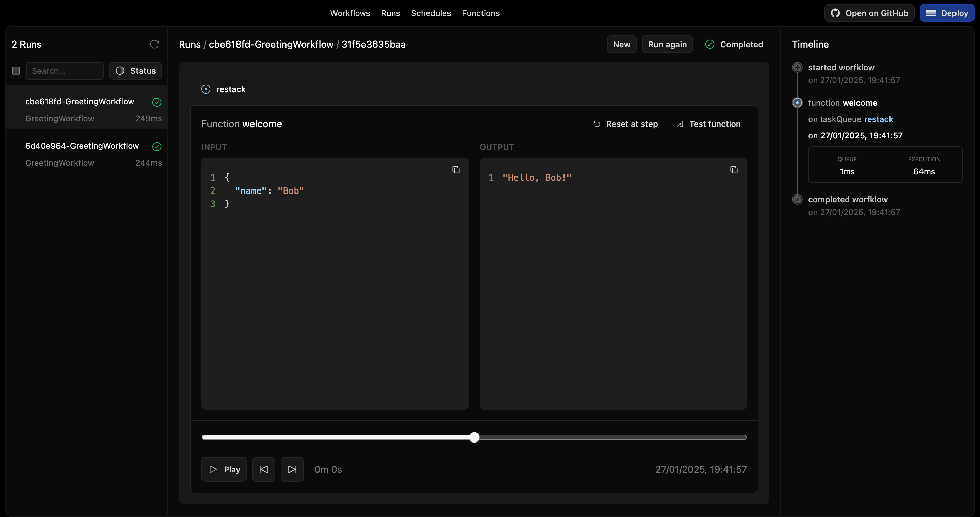Click the skip to next step button
The width and height of the screenshot is (980, 517).
(x=292, y=469)
